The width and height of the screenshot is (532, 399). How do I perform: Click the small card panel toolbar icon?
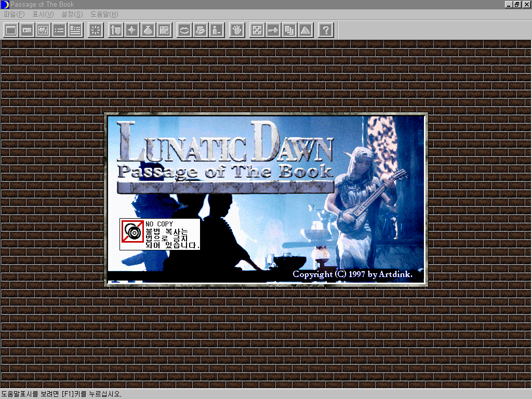coord(27,30)
